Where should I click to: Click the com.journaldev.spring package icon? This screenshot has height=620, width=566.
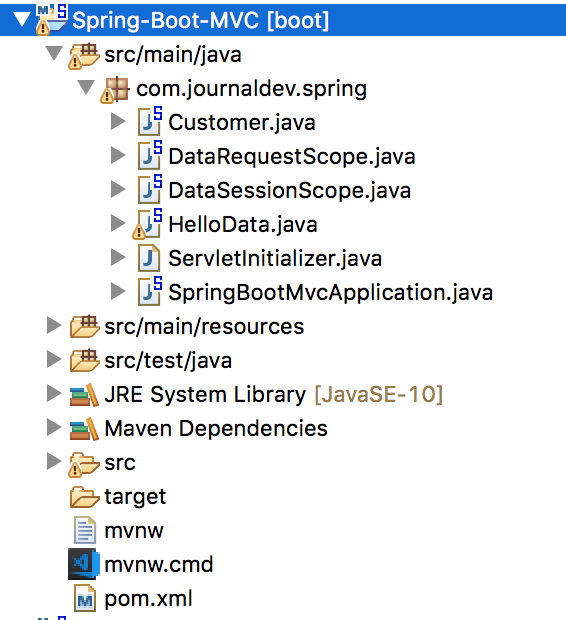pos(115,90)
